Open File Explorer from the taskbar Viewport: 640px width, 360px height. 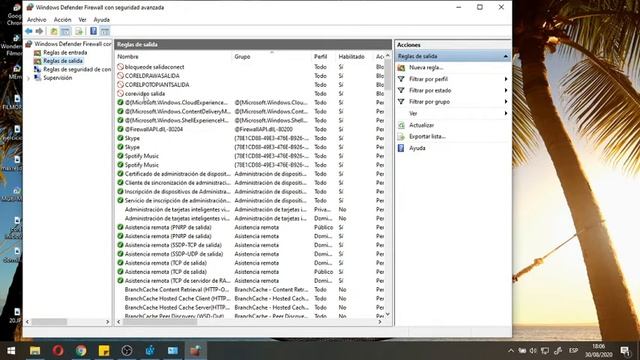[35, 351]
